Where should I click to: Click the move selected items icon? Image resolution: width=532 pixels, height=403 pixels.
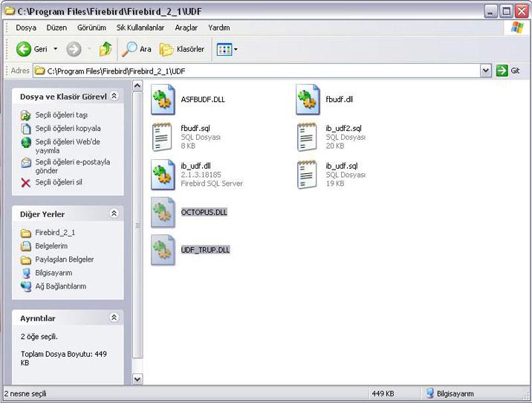tap(25, 115)
